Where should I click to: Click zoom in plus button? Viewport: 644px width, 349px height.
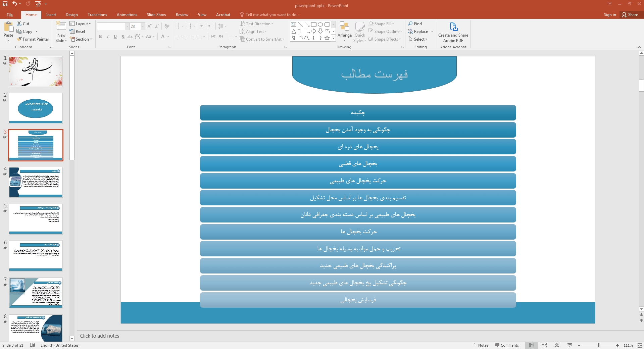[617, 345]
